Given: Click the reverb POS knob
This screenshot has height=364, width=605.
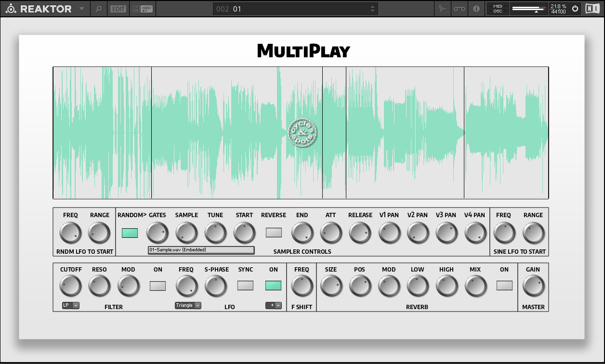Looking at the screenshot, I should 360,286.
